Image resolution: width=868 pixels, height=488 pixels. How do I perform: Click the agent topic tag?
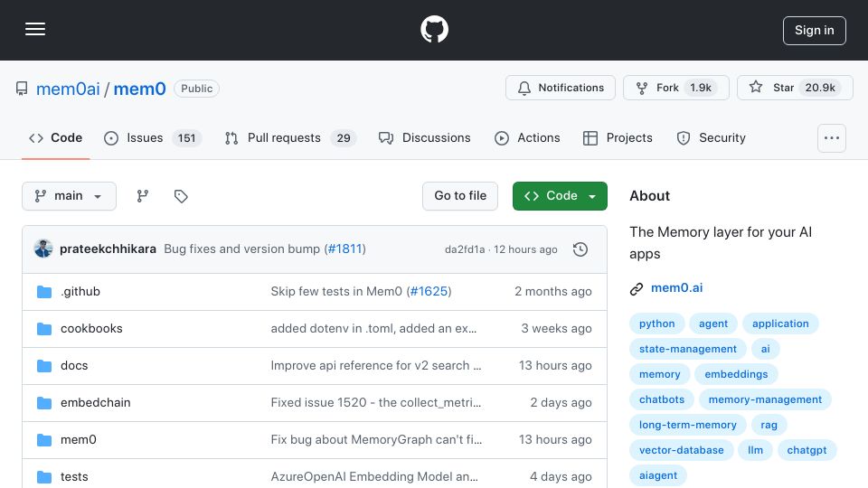tap(713, 324)
